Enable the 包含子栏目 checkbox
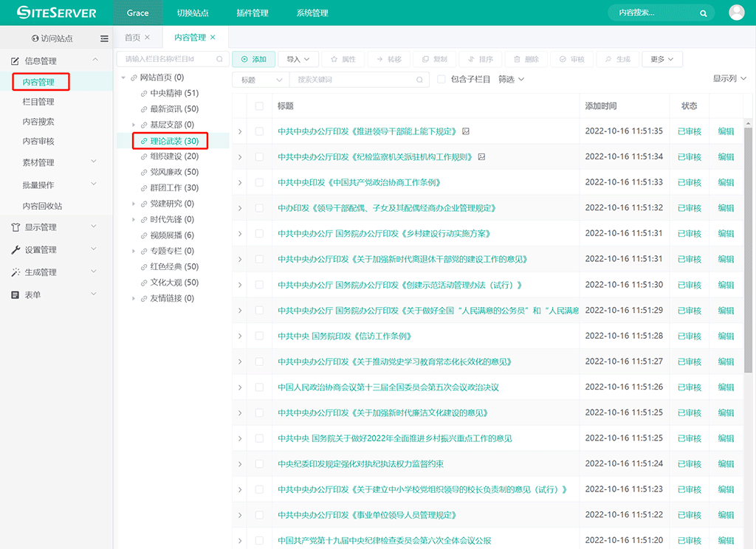 click(x=441, y=79)
